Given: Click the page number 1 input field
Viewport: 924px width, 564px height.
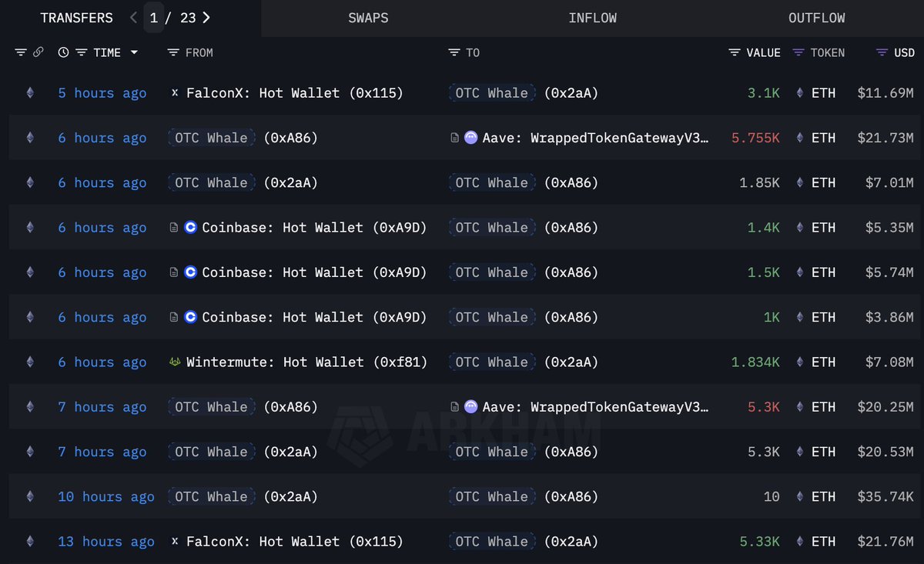Looking at the screenshot, I should (x=154, y=18).
